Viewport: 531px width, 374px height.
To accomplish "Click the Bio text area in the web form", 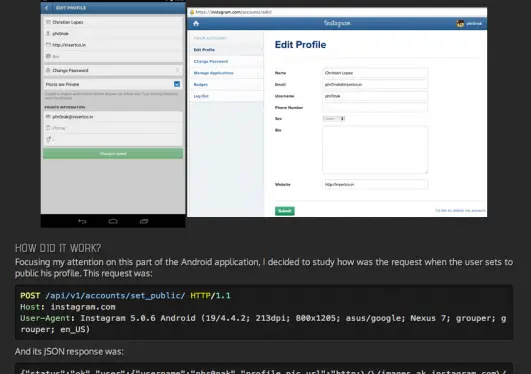I will click(375, 150).
